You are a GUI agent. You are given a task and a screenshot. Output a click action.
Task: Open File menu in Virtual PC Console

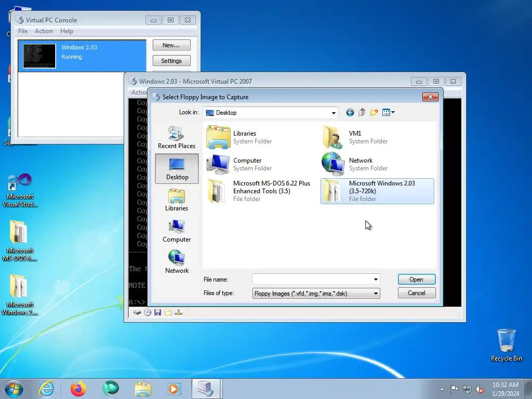(23, 31)
